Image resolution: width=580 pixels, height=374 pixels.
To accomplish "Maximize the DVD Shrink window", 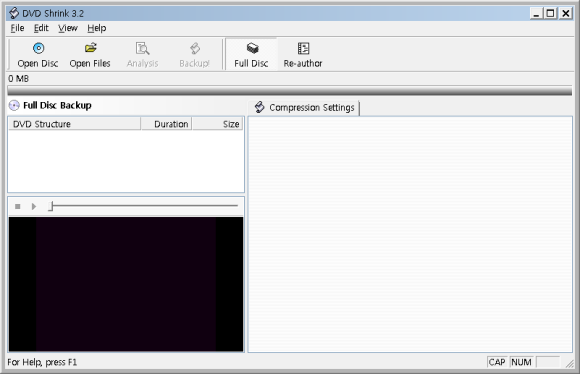I will click(x=550, y=14).
